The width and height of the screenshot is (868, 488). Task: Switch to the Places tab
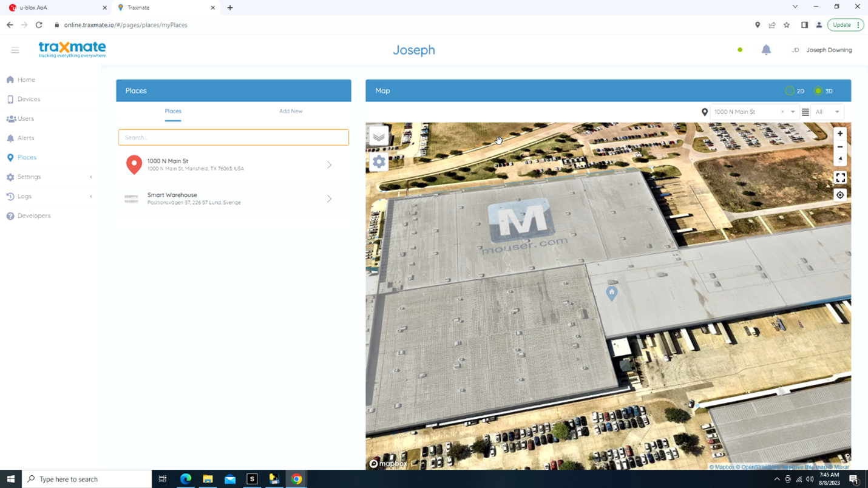[x=173, y=111]
